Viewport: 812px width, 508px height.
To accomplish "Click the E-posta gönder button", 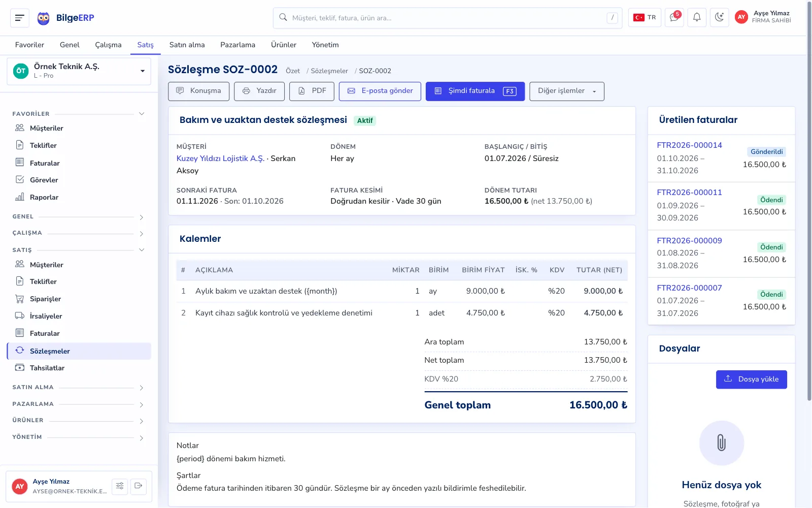I will click(x=380, y=91).
